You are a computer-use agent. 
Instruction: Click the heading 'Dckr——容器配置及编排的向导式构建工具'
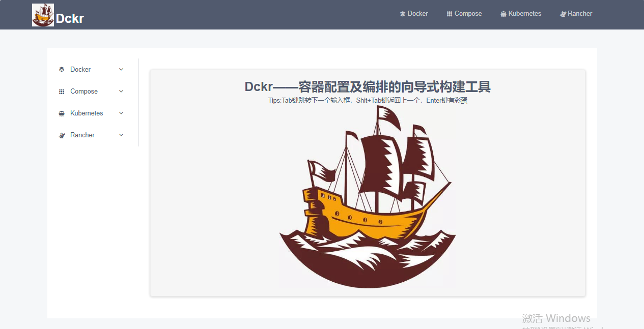point(368,87)
